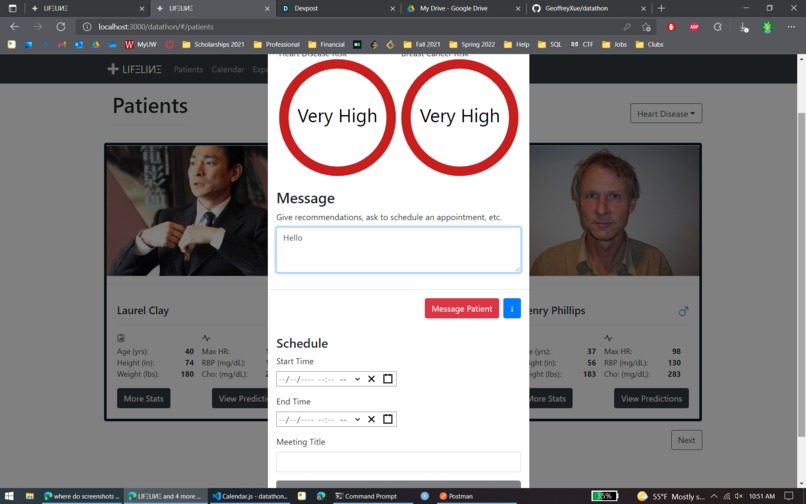This screenshot has height=504, width=806.
Task: Focus the Meeting Title input field
Action: coord(398,462)
